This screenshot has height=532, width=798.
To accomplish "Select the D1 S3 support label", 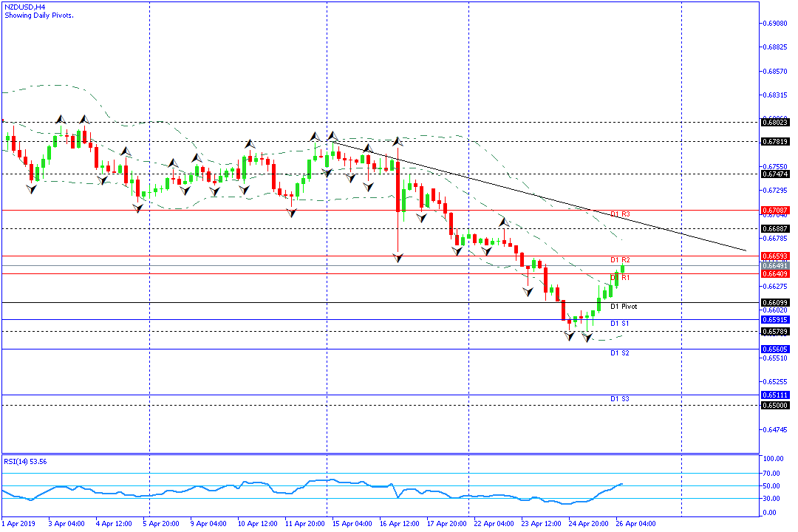I will (619, 398).
